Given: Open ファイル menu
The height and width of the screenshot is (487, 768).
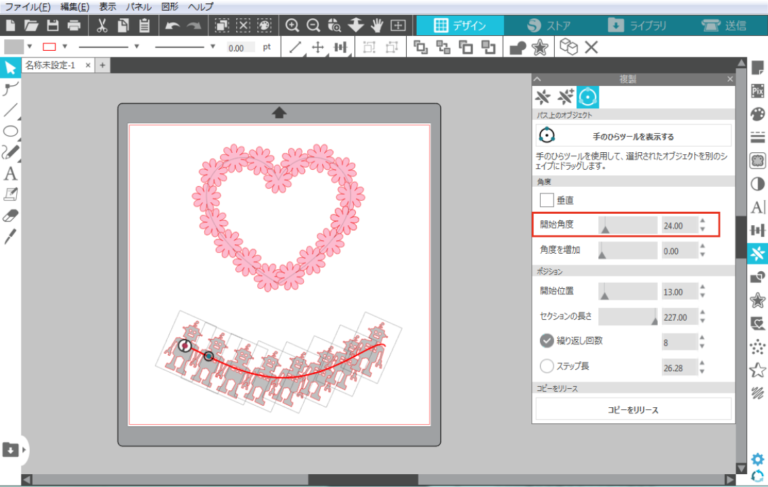Looking at the screenshot, I should [27, 7].
